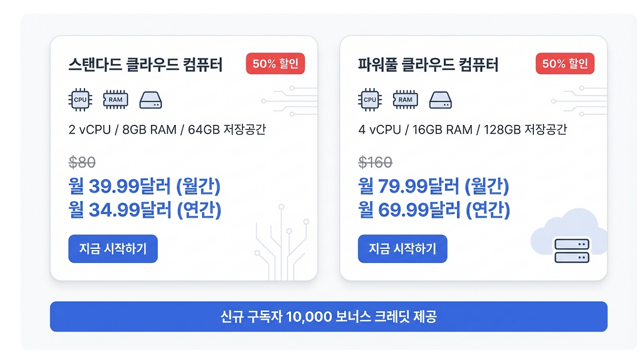This screenshot has height=362, width=644.
Task: Click 지금 시작하기 on 스탠다드 card
Action: (x=113, y=249)
